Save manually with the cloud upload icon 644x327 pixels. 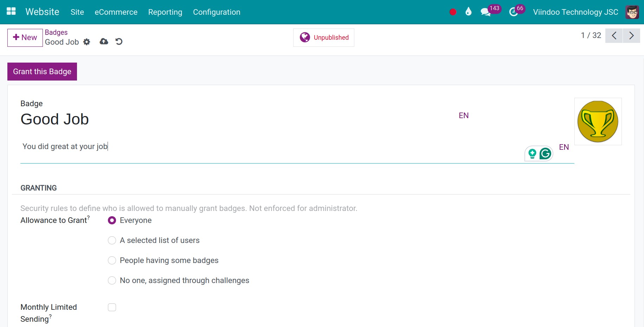coord(104,41)
